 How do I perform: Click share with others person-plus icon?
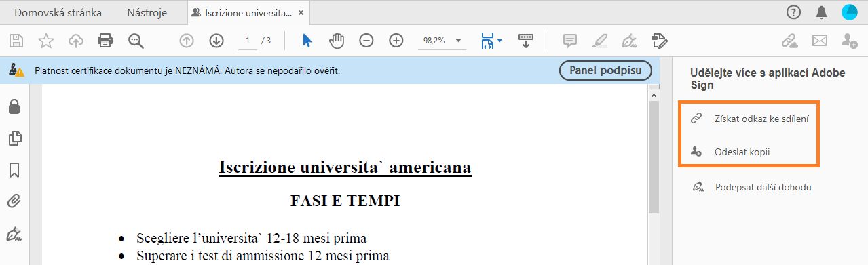849,41
